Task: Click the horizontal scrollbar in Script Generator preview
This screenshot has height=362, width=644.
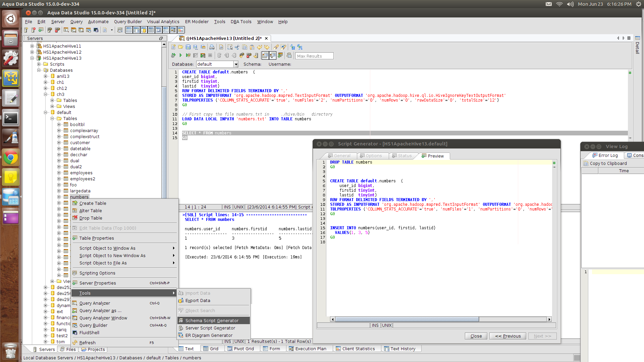Action: coord(407,319)
